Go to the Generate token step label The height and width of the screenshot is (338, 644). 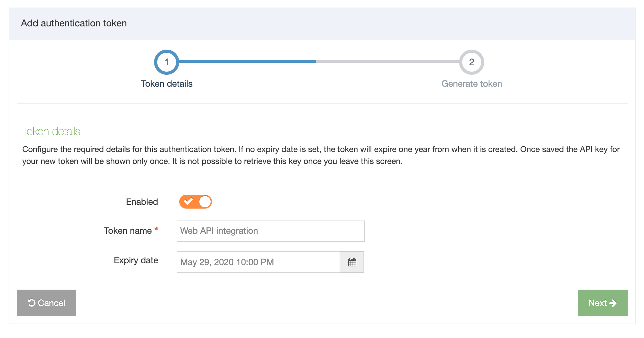(x=471, y=84)
